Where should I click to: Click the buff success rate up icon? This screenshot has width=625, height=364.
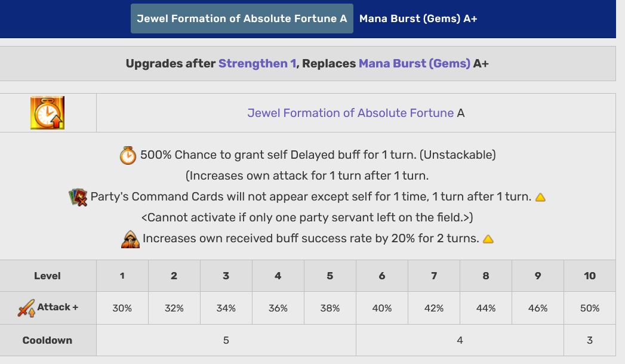pyautogui.click(x=130, y=239)
